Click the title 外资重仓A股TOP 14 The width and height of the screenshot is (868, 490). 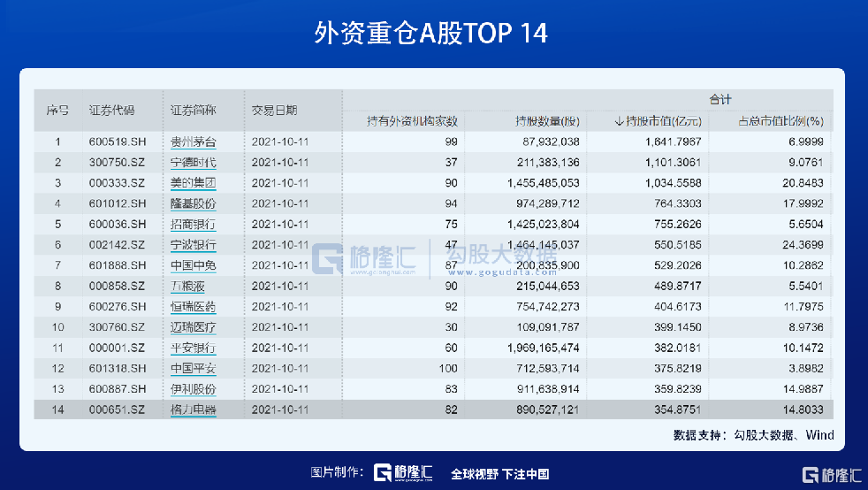[431, 34]
